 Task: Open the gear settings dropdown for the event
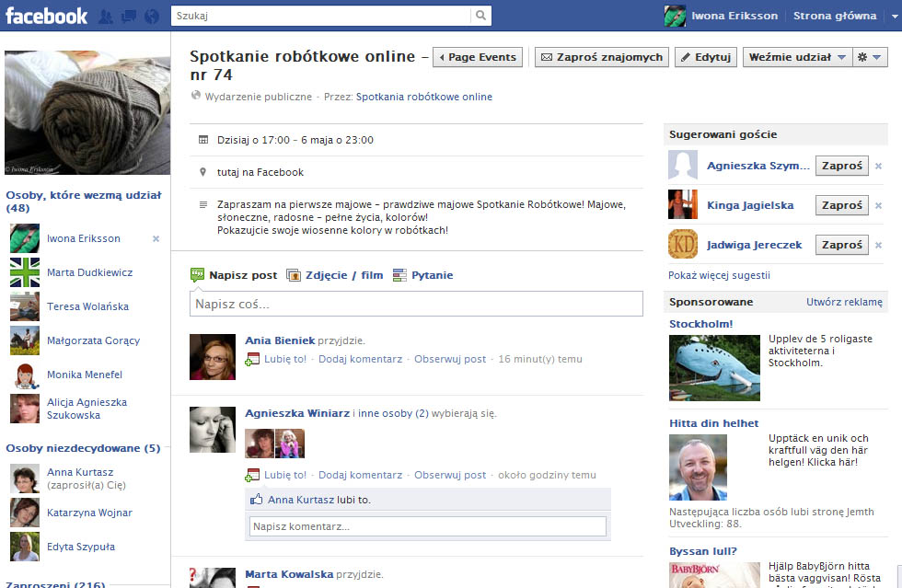pyautogui.click(x=869, y=57)
